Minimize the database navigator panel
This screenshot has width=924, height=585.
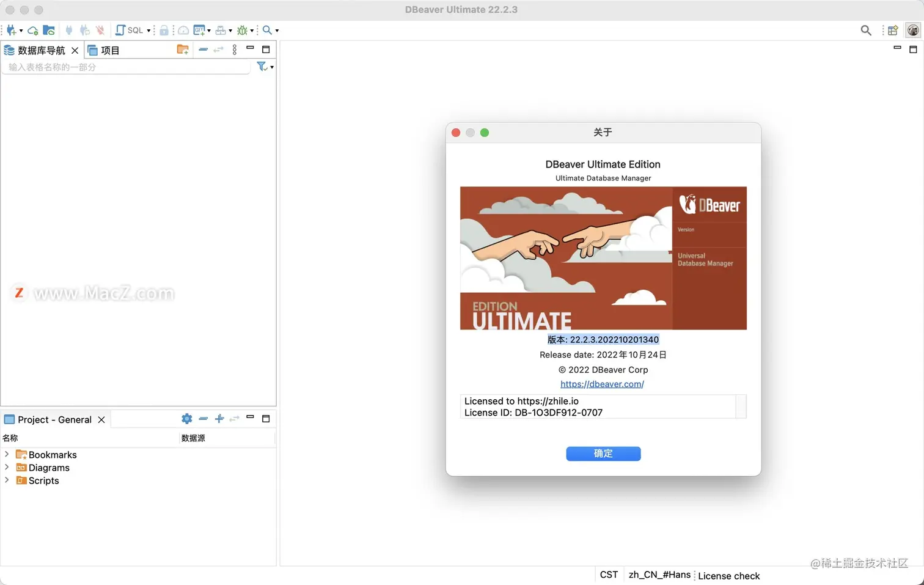pos(250,48)
